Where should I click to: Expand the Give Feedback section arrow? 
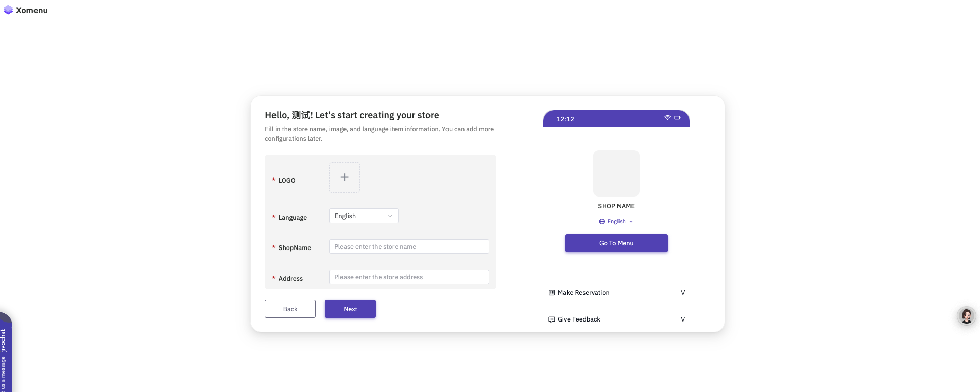pyautogui.click(x=683, y=319)
